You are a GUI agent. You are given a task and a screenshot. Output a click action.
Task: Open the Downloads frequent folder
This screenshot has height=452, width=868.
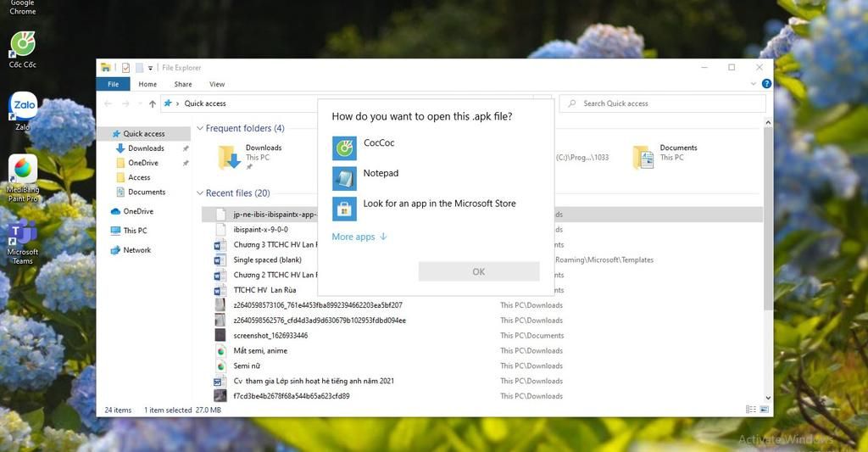click(251, 157)
